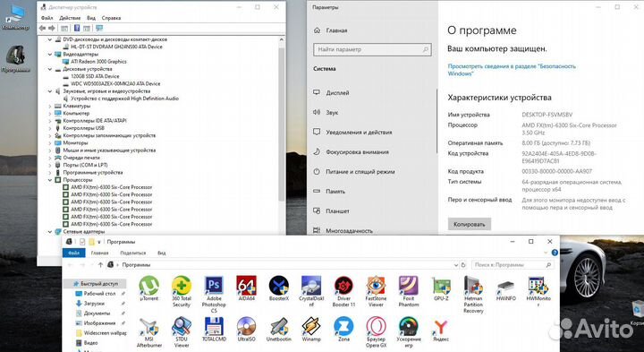Expand the Мониторы node

coord(50,143)
